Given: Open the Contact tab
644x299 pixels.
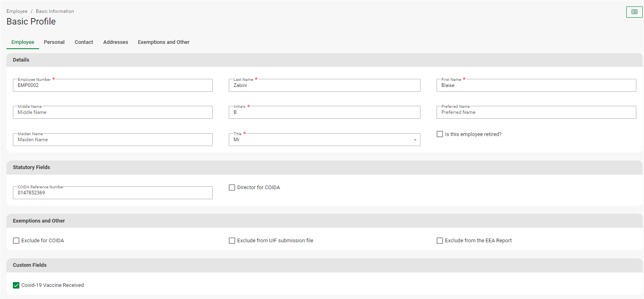Looking at the screenshot, I should pyautogui.click(x=84, y=42).
